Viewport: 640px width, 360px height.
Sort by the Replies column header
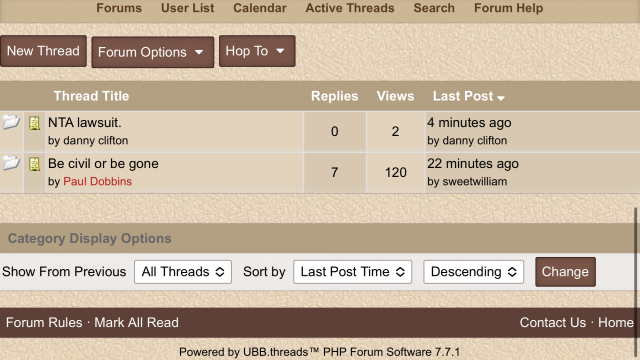335,96
